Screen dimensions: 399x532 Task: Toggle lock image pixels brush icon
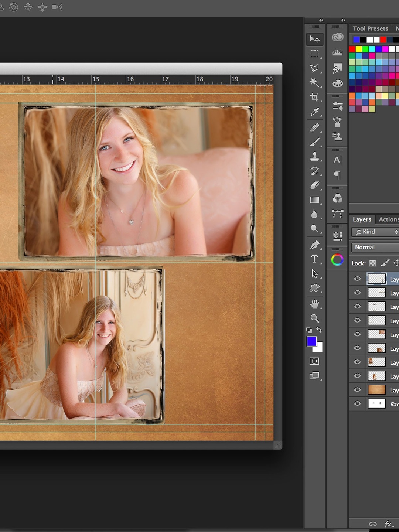pyautogui.click(x=385, y=263)
